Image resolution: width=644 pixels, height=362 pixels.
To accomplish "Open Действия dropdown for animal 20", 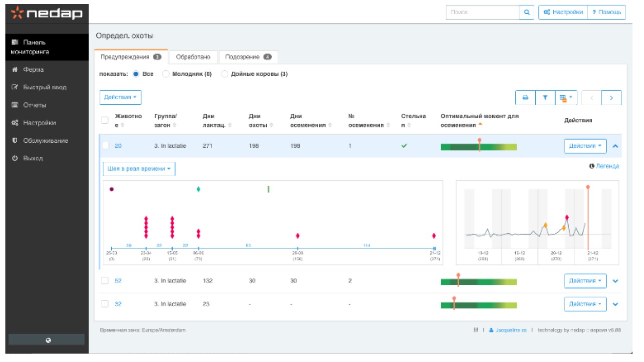I will coord(585,146).
